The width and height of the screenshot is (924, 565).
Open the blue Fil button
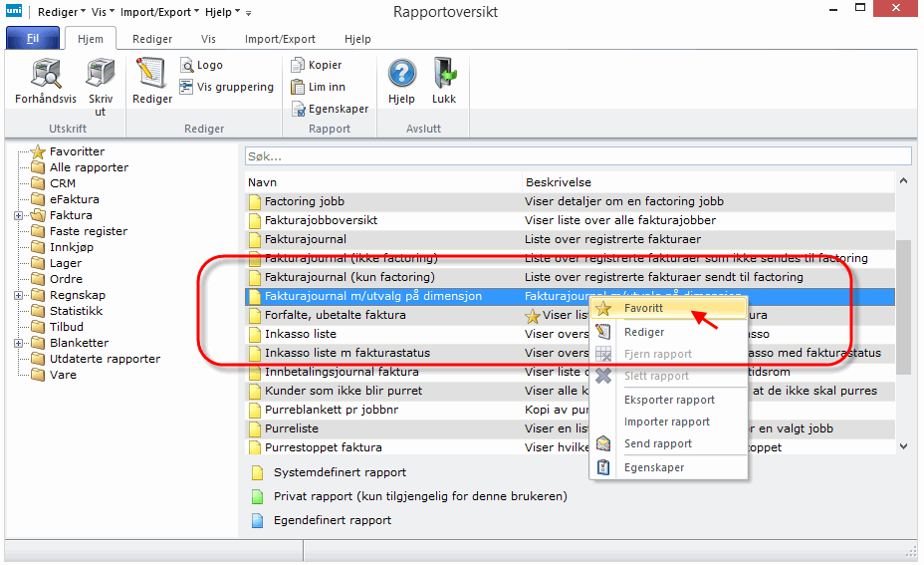(x=33, y=39)
